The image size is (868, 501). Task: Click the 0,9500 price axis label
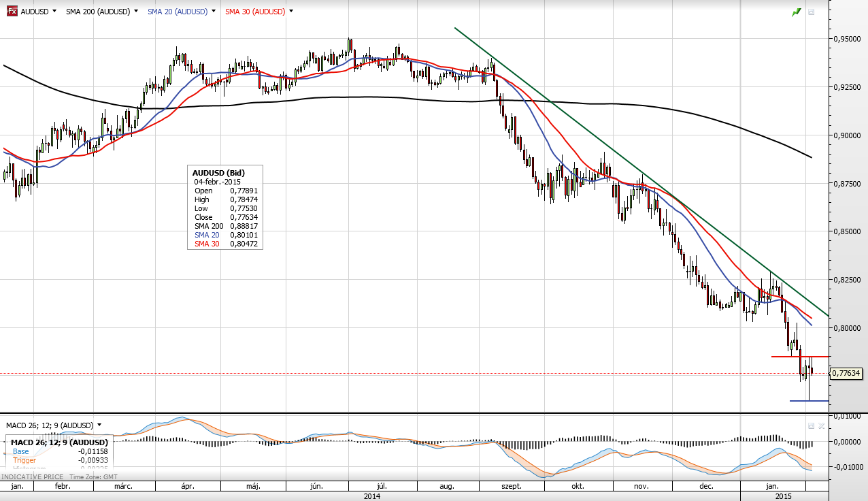[848, 39]
